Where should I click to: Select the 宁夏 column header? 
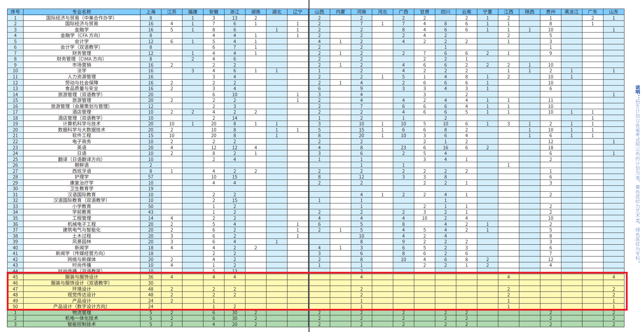coord(488,12)
